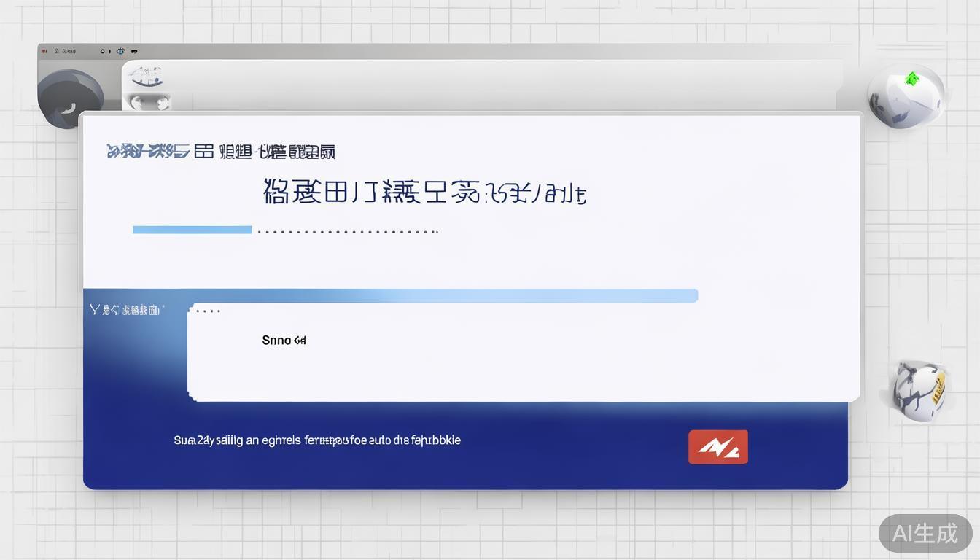Open the white sphere with green mark
This screenshot has height=560, width=980.
(906, 96)
